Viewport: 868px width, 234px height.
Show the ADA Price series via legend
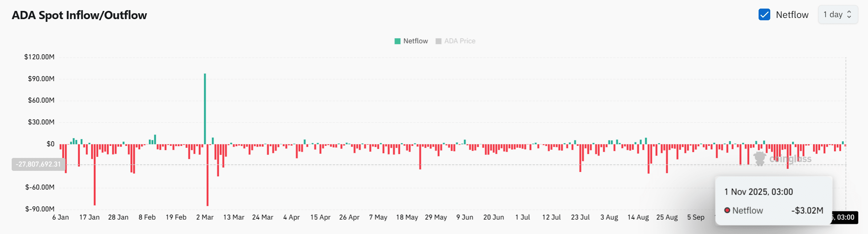point(460,41)
